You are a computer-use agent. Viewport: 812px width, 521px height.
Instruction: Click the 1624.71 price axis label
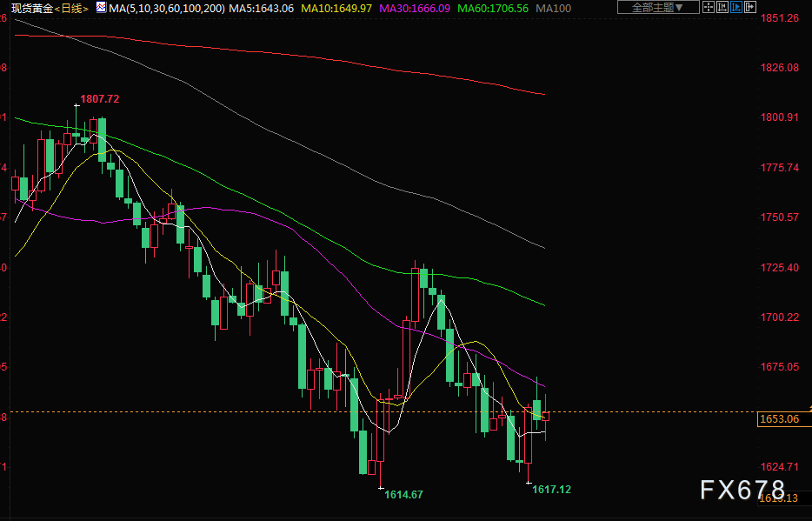(x=779, y=466)
